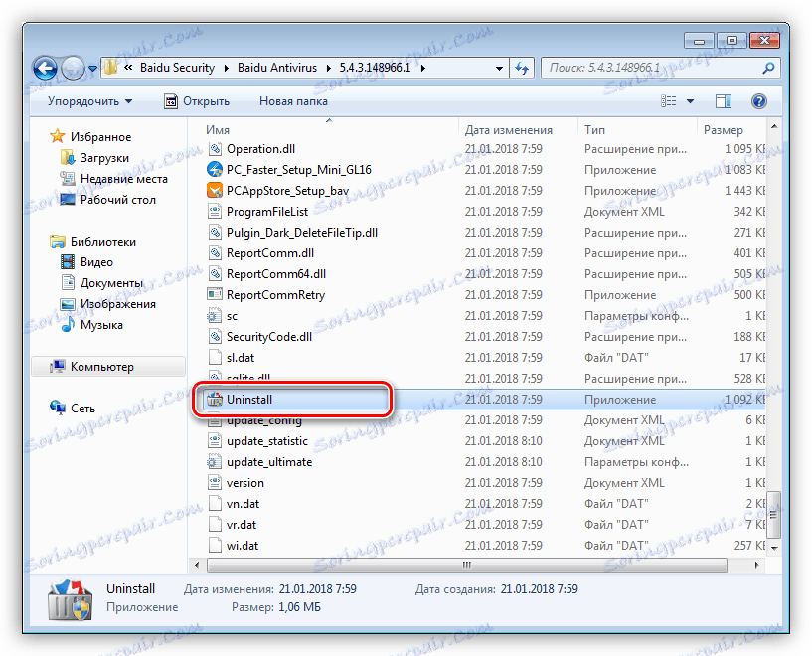Open the Документы library
Viewport: 812px width, 656px height.
[x=111, y=283]
